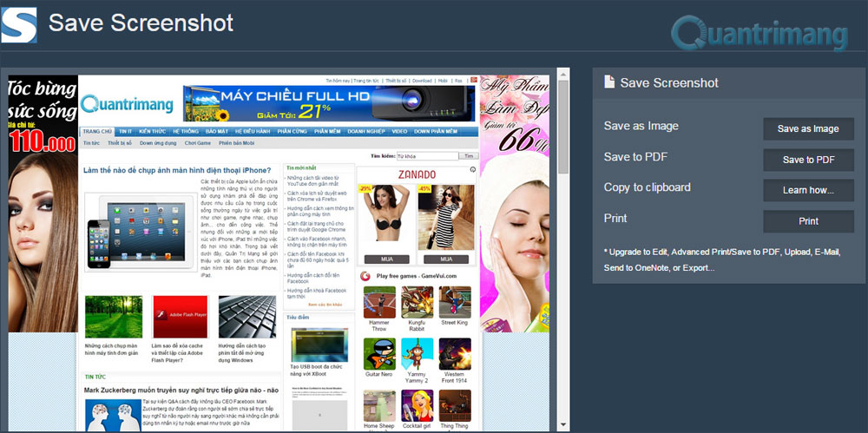Click the keyboard article thumbnail
Image resolution: width=868 pixels, height=433 pixels.
click(247, 317)
